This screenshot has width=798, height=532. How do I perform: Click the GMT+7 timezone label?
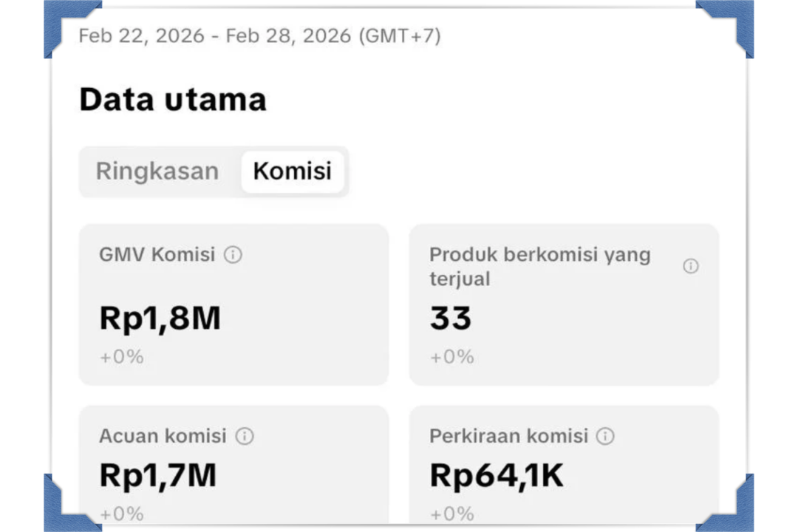tap(400, 35)
